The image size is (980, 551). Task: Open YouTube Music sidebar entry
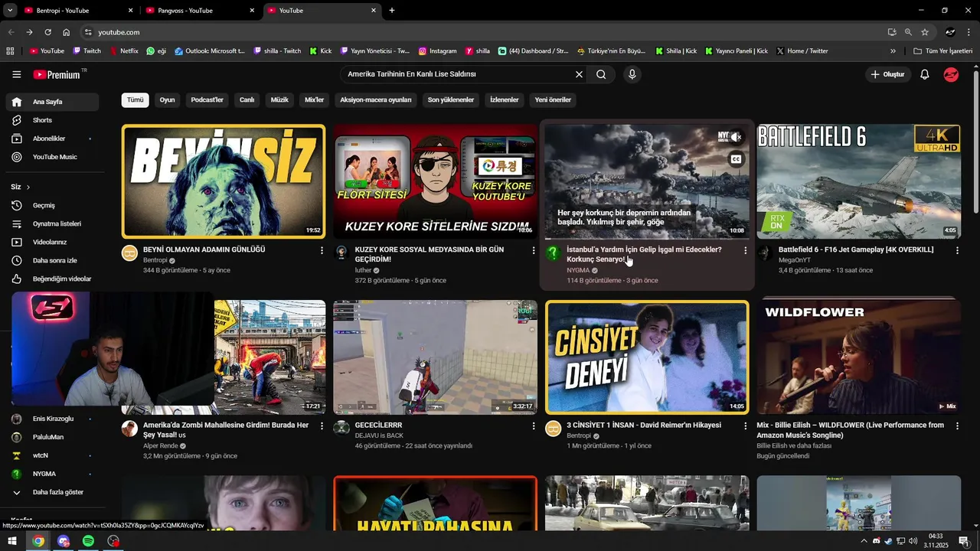point(52,157)
